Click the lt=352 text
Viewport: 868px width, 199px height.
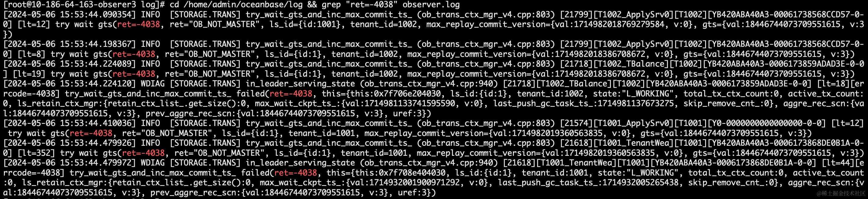(x=36, y=153)
